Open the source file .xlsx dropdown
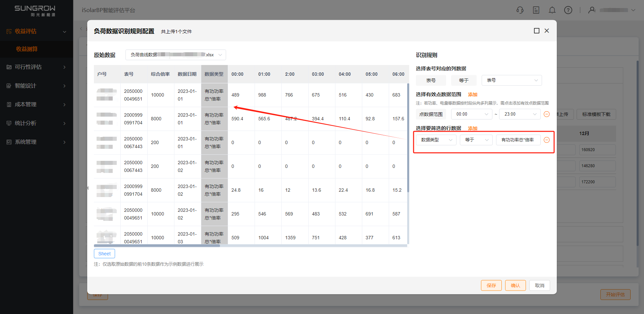This screenshot has height=314, width=644. 175,55
